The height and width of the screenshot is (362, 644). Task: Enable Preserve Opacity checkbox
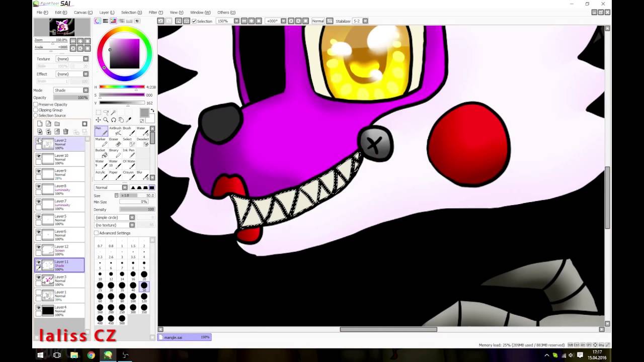[x=36, y=105]
